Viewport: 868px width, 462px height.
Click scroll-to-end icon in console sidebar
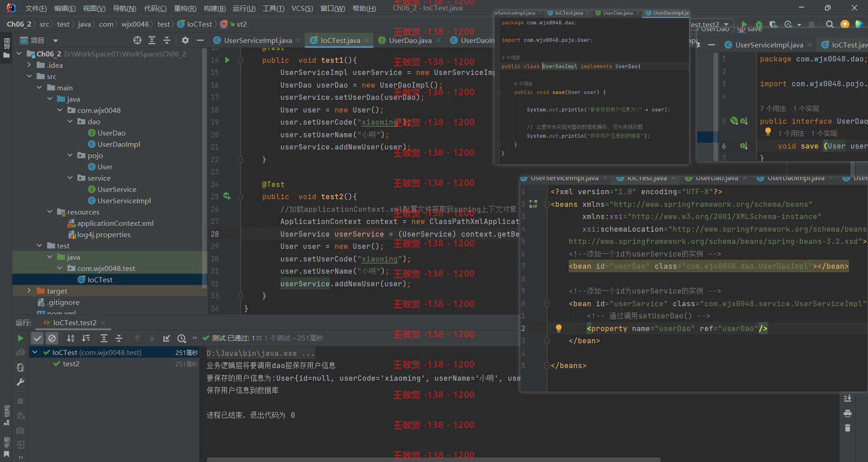pyautogui.click(x=848, y=398)
